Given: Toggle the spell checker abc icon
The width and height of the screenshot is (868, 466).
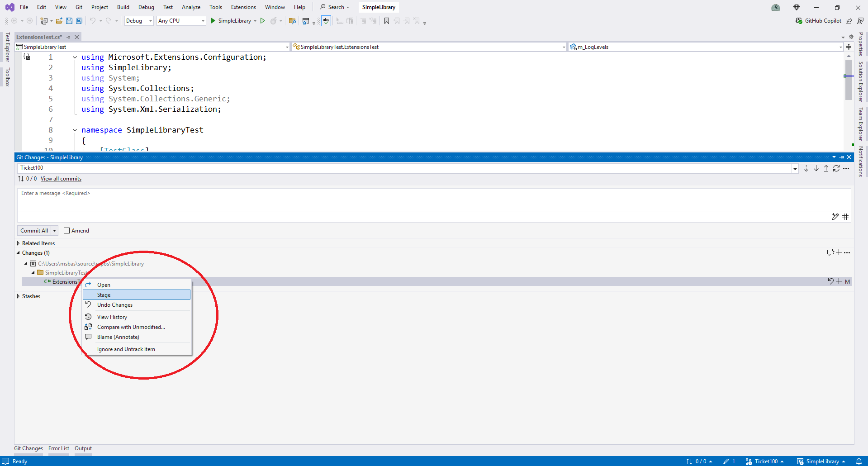Looking at the screenshot, I should pyautogui.click(x=326, y=21).
